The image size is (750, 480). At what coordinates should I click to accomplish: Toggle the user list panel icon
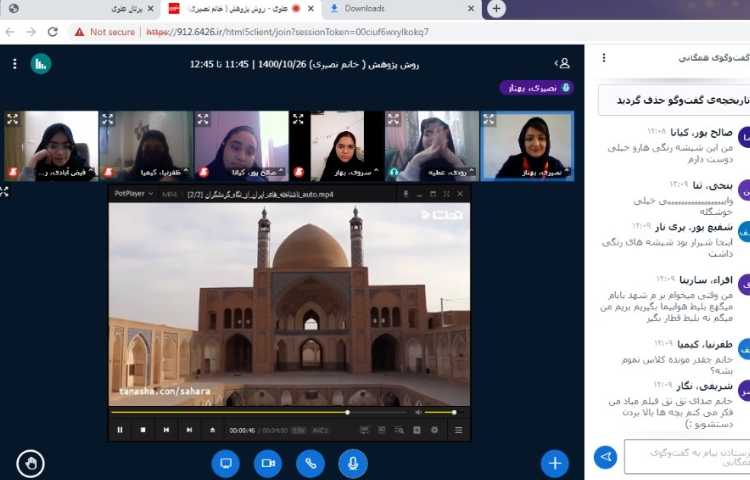562,63
